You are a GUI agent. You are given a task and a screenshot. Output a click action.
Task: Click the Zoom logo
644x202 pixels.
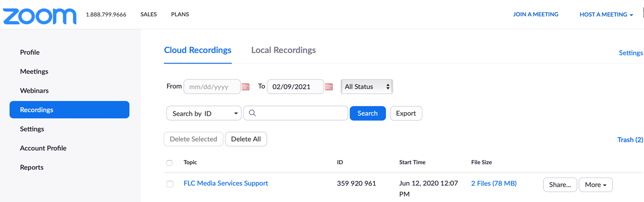tap(40, 15)
